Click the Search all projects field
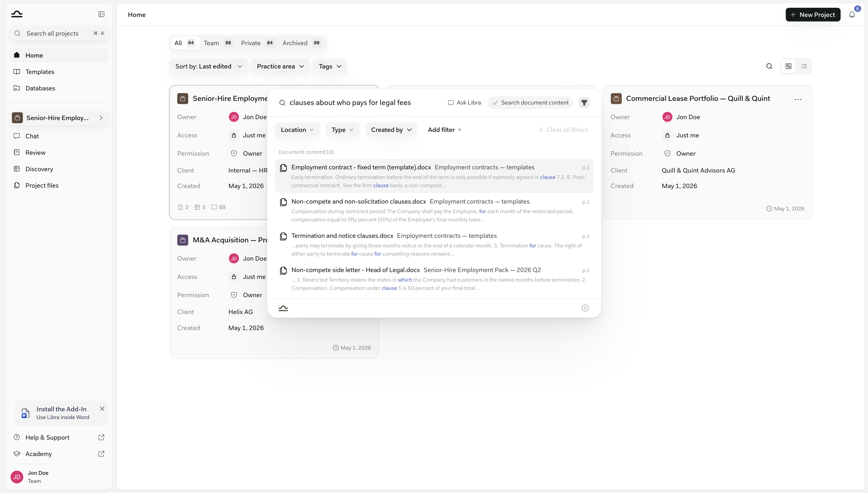The height and width of the screenshot is (493, 868). click(59, 34)
